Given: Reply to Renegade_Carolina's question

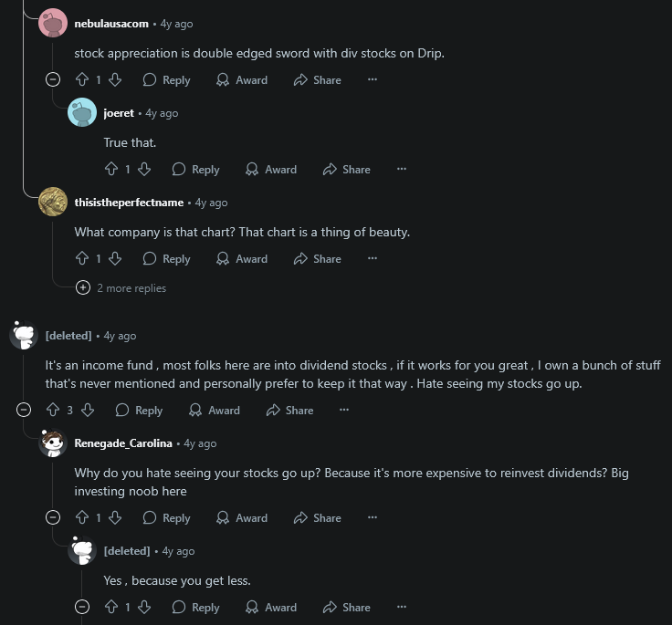Looking at the screenshot, I should (x=166, y=517).
